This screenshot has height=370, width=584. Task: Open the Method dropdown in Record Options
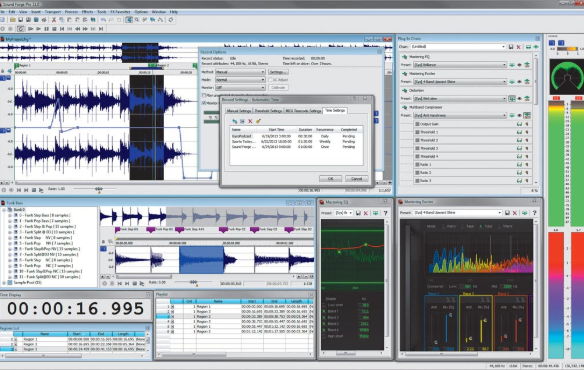tap(240, 72)
